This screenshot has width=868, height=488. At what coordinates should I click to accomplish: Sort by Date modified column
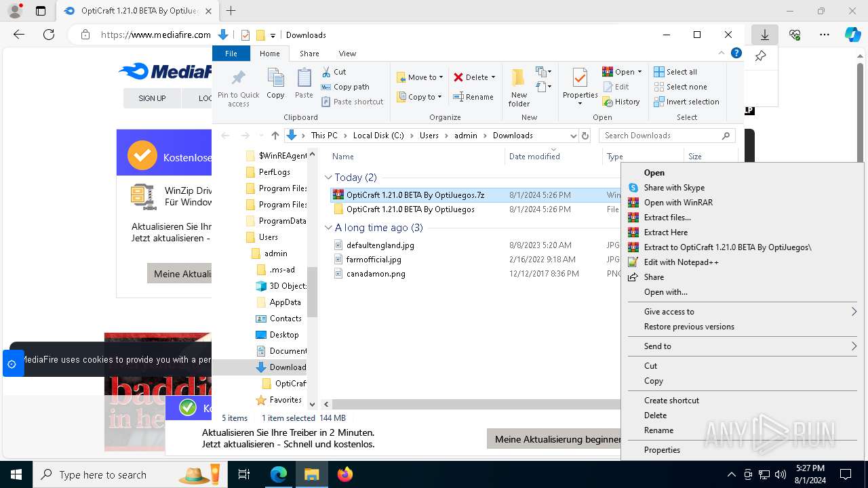(x=554, y=157)
